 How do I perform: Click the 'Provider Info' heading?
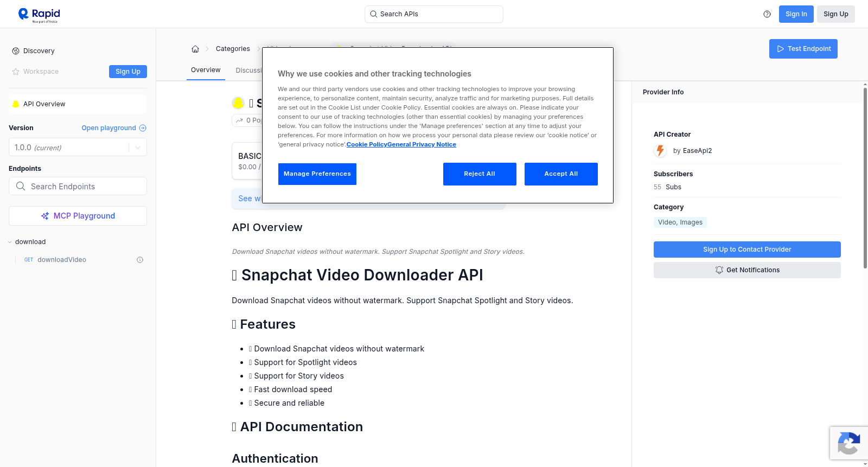pos(663,92)
